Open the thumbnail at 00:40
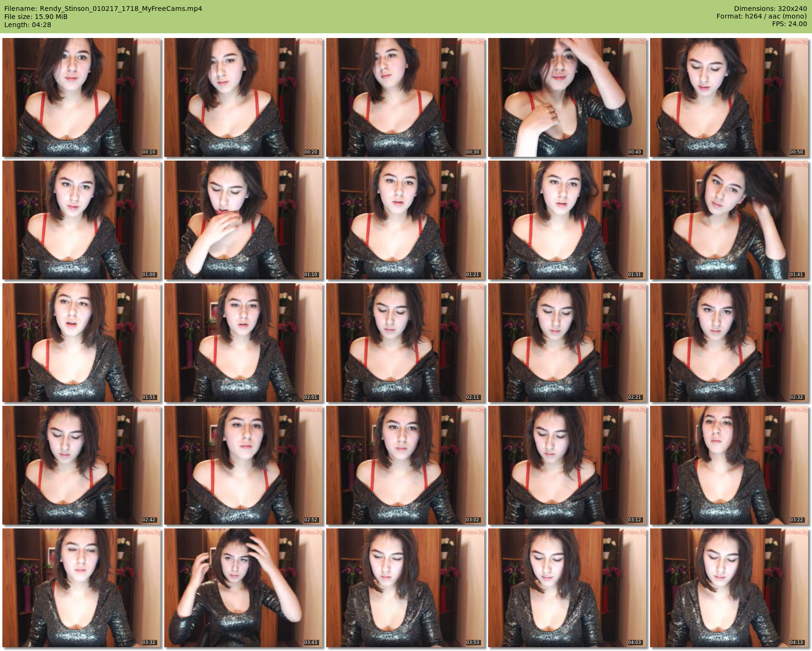The image size is (812, 651). pos(567,97)
